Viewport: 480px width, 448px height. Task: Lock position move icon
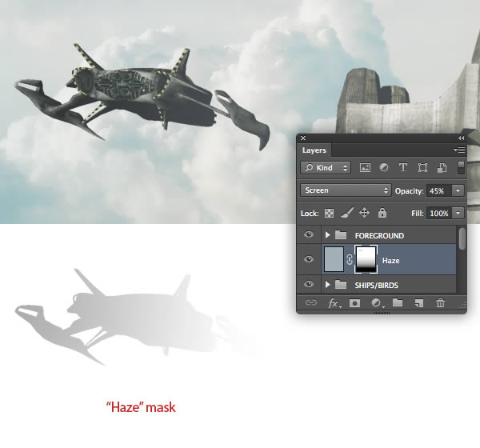[364, 213]
